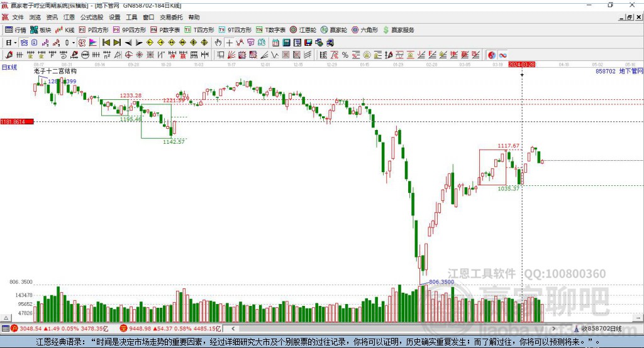The image size is (644, 348).
Task: Select the n² square-number tool
Action: click(107, 55)
